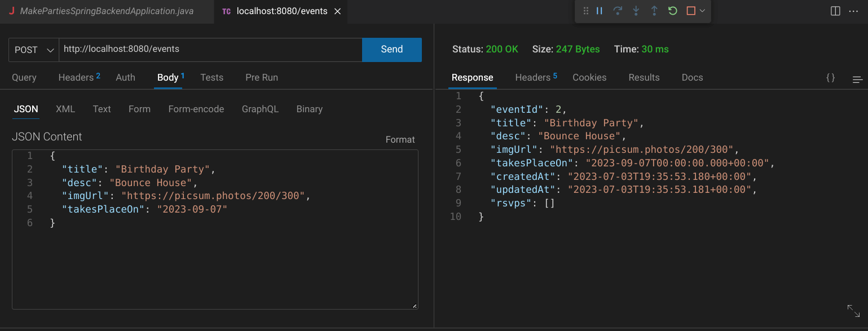Viewport: 868px width, 331px height.
Task: Open the editor More Actions ellipsis
Action: (853, 11)
